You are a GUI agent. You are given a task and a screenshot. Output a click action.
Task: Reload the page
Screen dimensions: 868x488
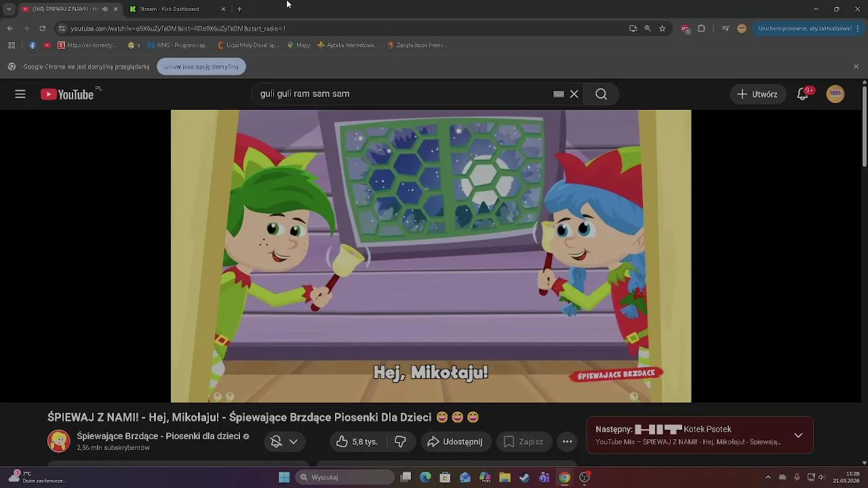[x=42, y=28]
